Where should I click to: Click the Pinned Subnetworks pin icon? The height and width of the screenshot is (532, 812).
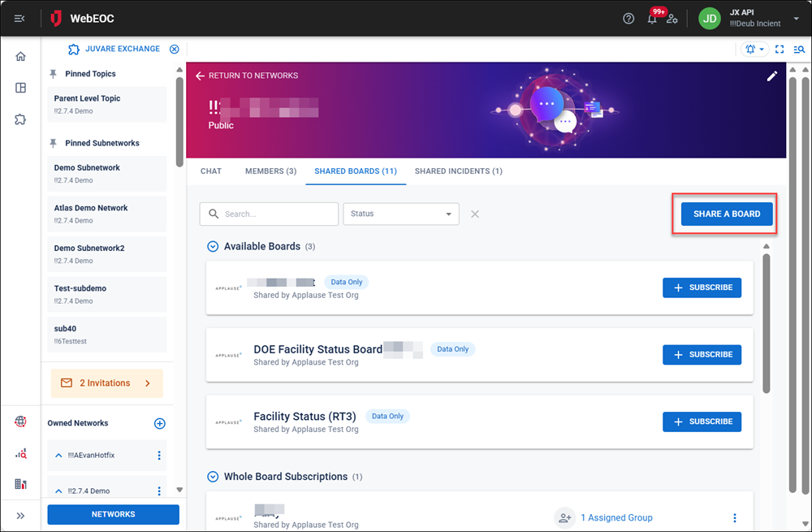[53, 144]
